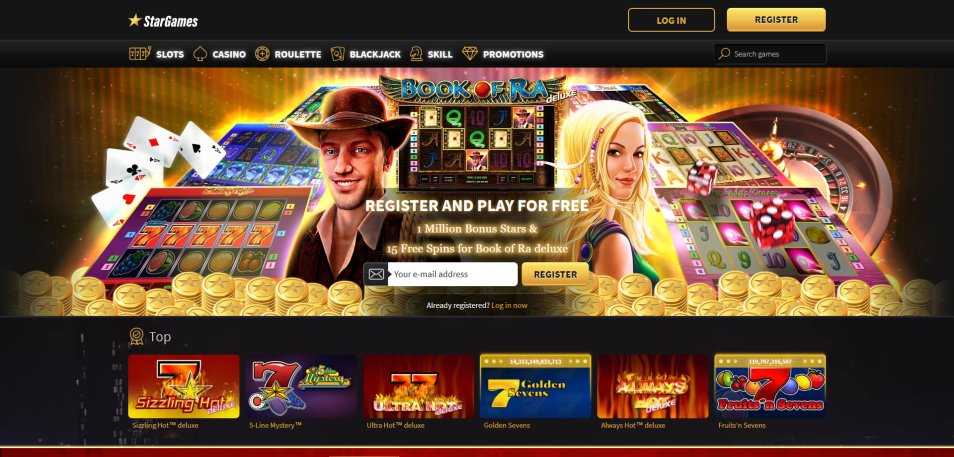Open the Sizzling Hot deluxe game thumbnail
The width and height of the screenshot is (954, 457).
coord(184,386)
